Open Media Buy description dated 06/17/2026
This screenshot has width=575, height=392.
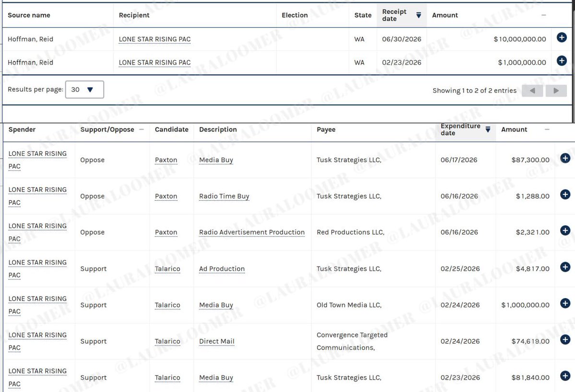tap(216, 160)
